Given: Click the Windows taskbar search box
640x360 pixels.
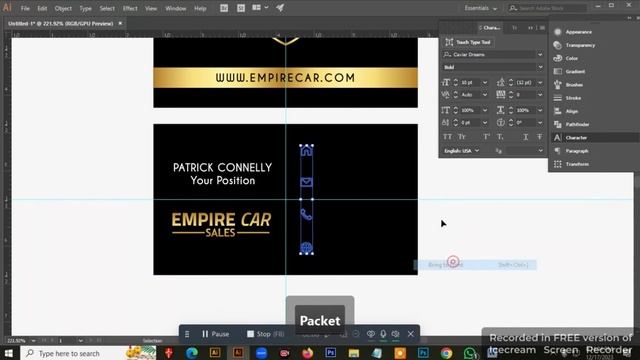Looking at the screenshot, I should coord(88,353).
